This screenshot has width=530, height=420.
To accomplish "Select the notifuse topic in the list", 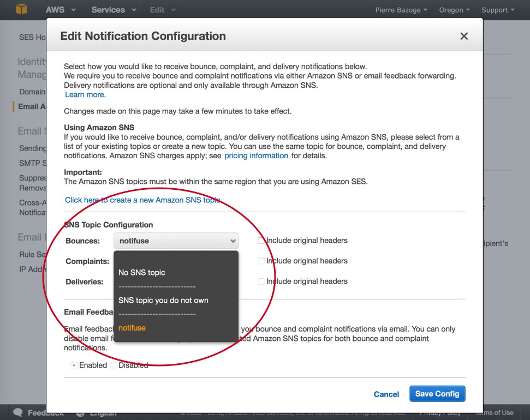I will (x=132, y=328).
